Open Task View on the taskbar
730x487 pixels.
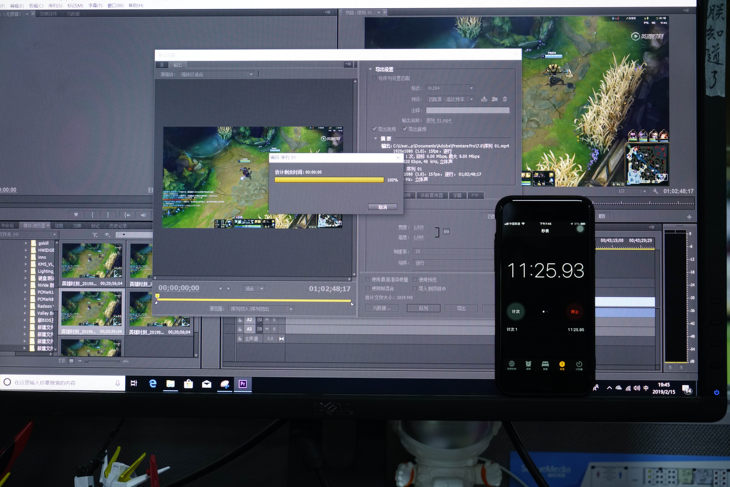click(134, 383)
